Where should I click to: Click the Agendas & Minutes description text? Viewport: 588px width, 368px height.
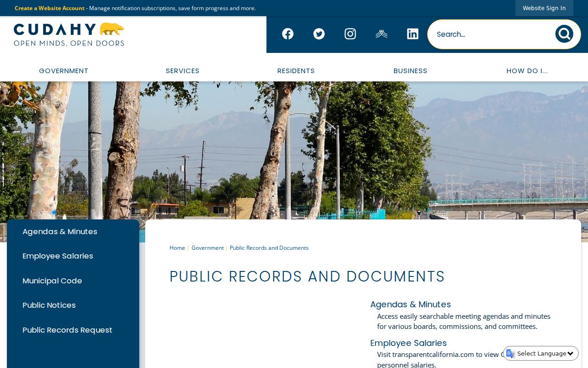(464, 322)
